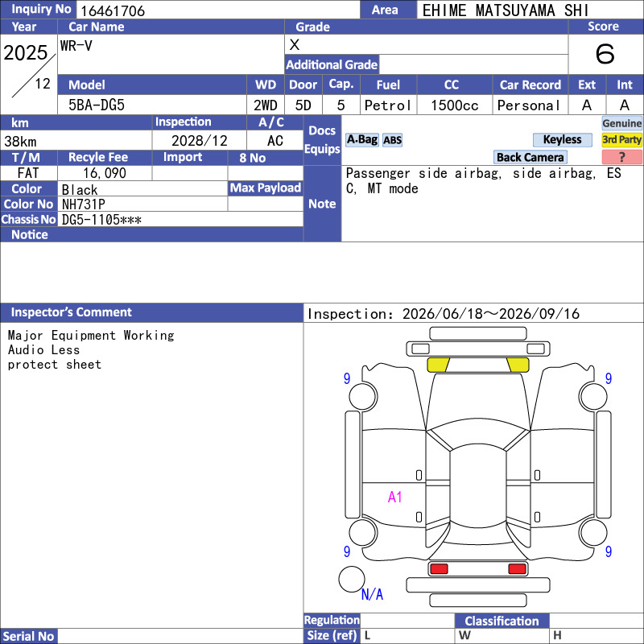The width and height of the screenshot is (644, 644).
Task: Click the A1 damage mark on diagram
Action: point(394,497)
